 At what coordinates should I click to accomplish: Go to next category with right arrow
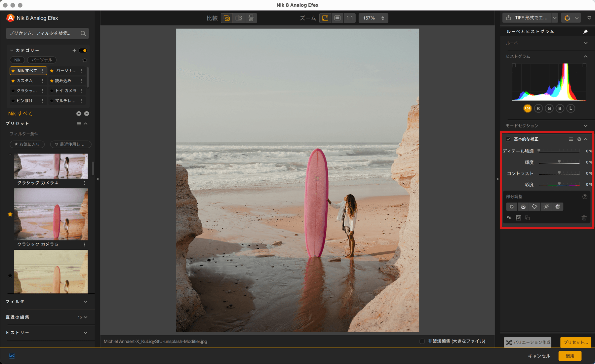(x=87, y=114)
